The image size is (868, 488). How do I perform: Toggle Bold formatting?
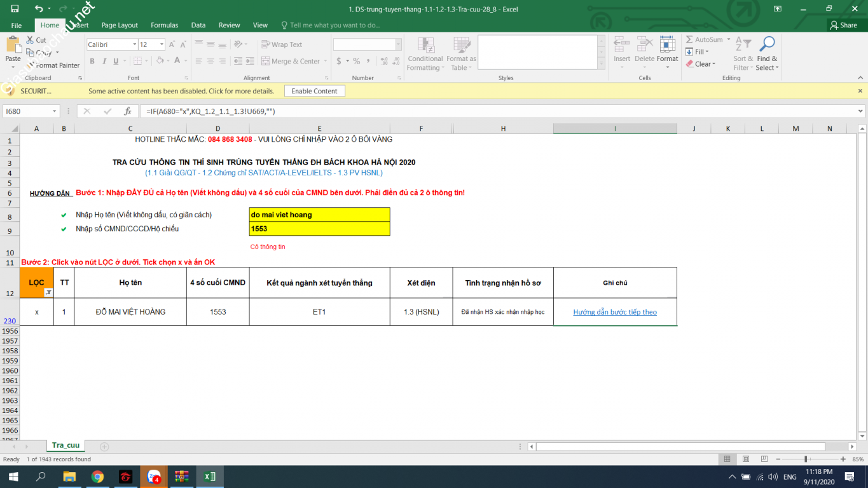click(x=92, y=62)
